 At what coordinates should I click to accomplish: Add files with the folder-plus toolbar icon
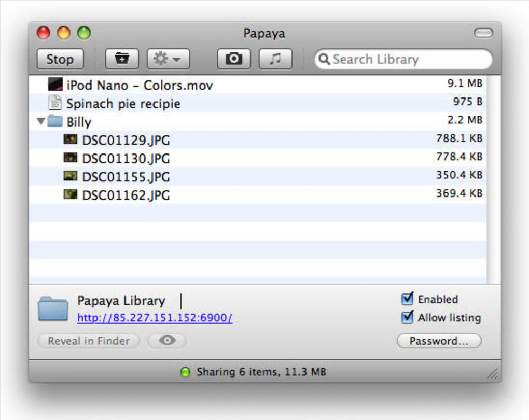[x=122, y=59]
